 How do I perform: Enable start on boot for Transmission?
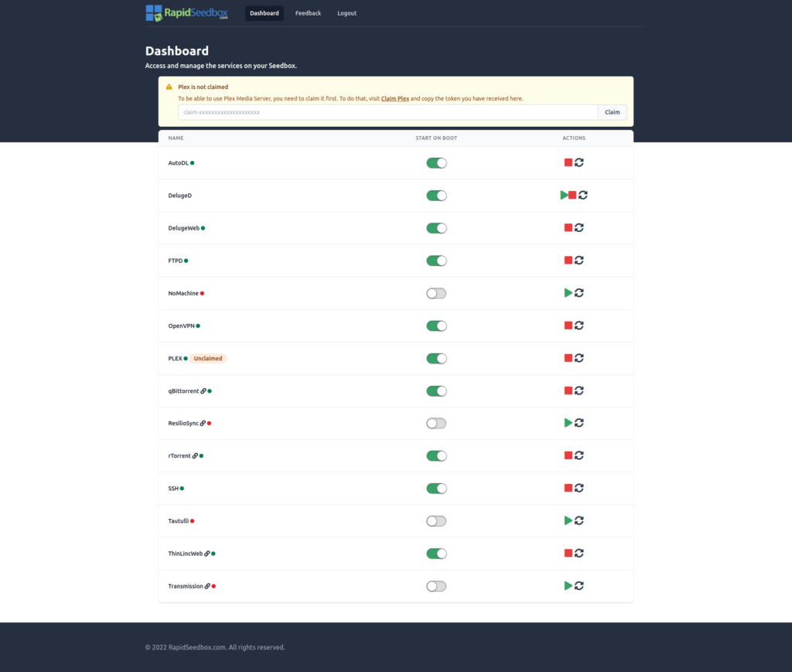436,586
